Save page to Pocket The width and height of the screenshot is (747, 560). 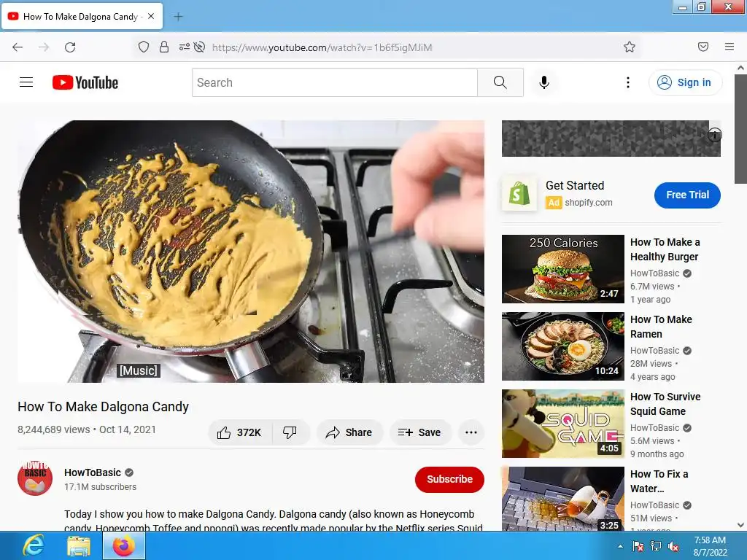[x=703, y=47]
